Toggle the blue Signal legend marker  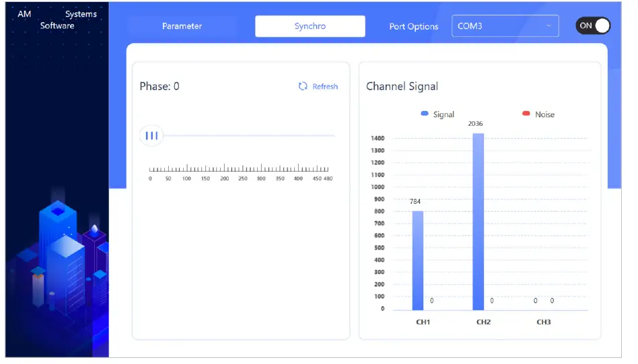pos(425,114)
